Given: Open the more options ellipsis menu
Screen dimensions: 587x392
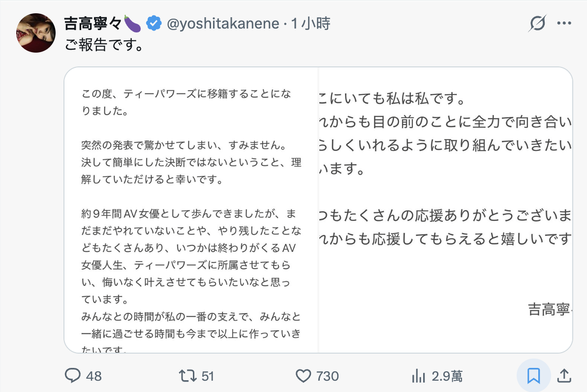Looking at the screenshot, I should (563, 23).
